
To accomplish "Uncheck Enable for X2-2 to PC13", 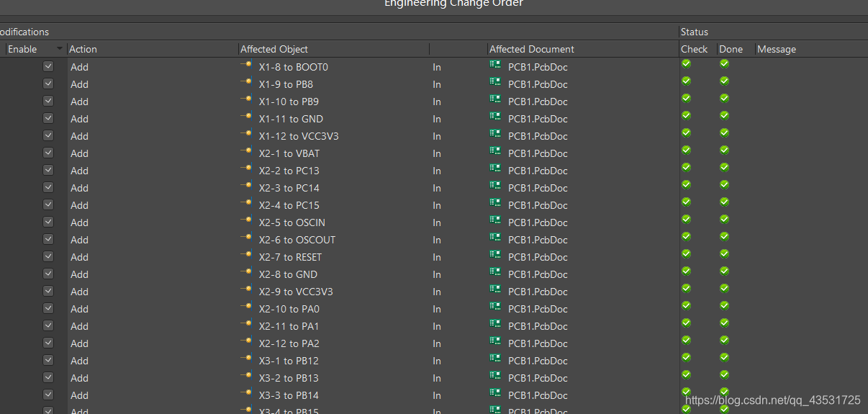I will tap(48, 170).
